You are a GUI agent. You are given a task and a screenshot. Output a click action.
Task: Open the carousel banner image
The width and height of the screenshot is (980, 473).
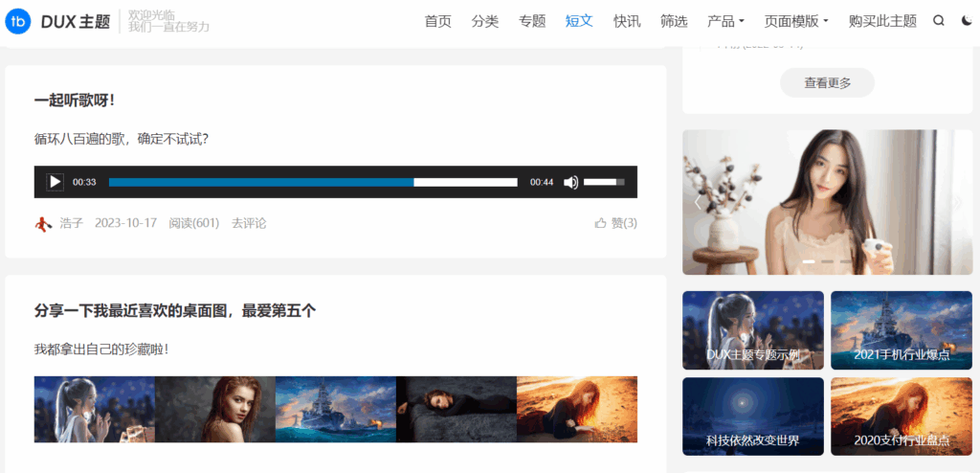click(828, 202)
